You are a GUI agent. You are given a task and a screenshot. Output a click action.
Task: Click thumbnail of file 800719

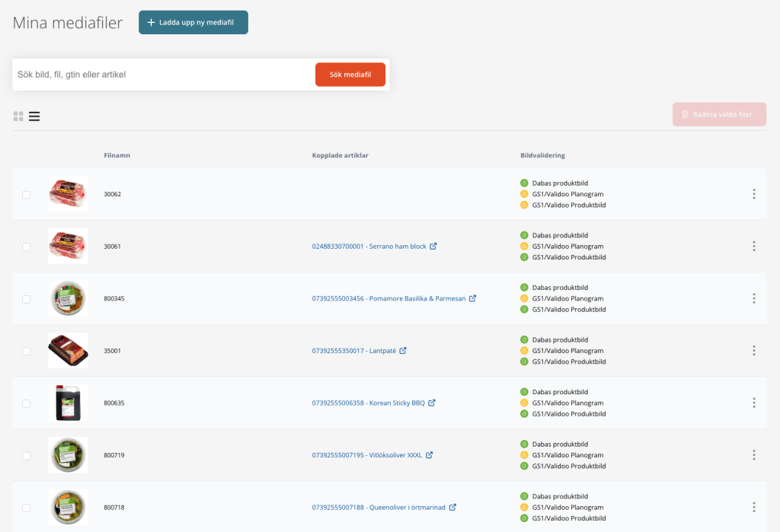[68, 455]
